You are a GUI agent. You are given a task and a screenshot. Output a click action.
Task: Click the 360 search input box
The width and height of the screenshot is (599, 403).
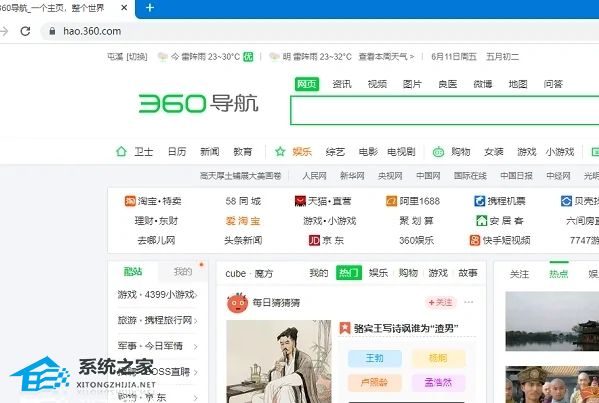click(x=445, y=110)
